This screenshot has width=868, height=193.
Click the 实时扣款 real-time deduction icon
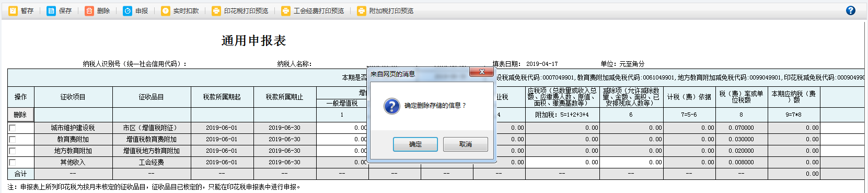(x=166, y=10)
